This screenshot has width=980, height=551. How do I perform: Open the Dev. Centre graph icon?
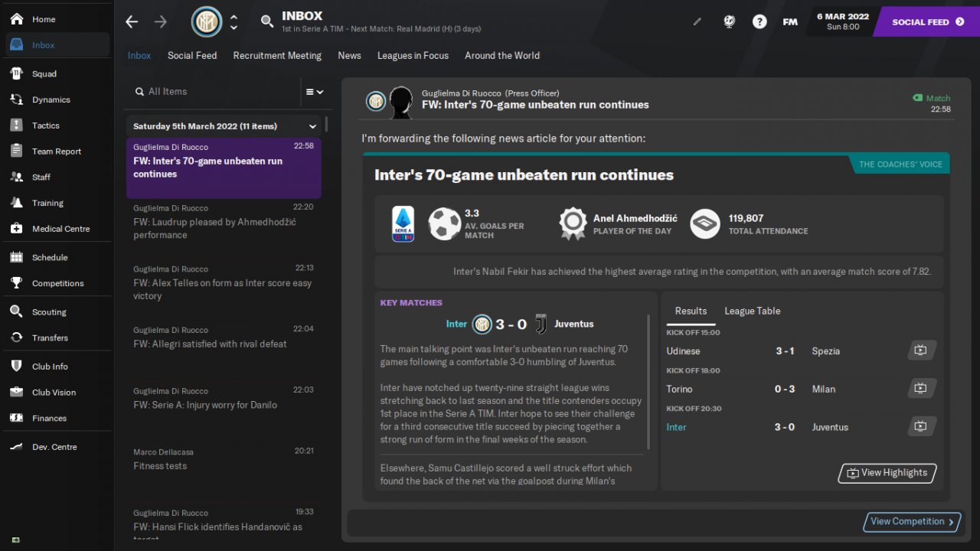pyautogui.click(x=16, y=447)
